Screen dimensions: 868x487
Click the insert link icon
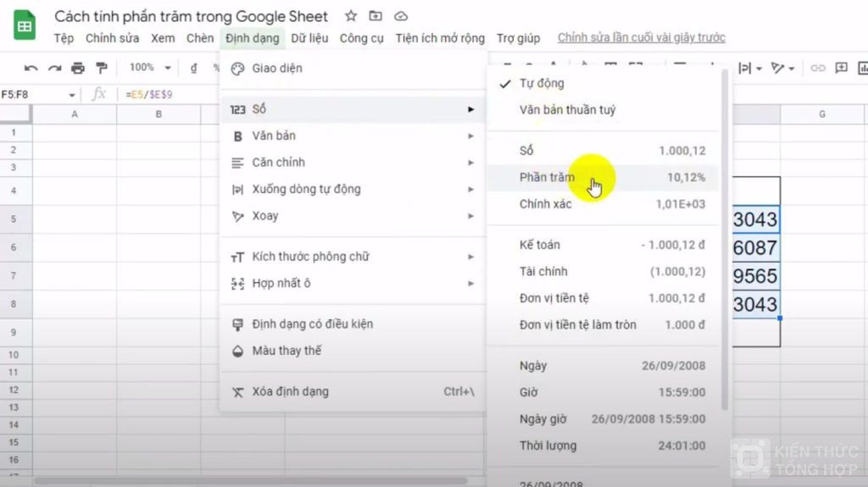pyautogui.click(x=818, y=68)
